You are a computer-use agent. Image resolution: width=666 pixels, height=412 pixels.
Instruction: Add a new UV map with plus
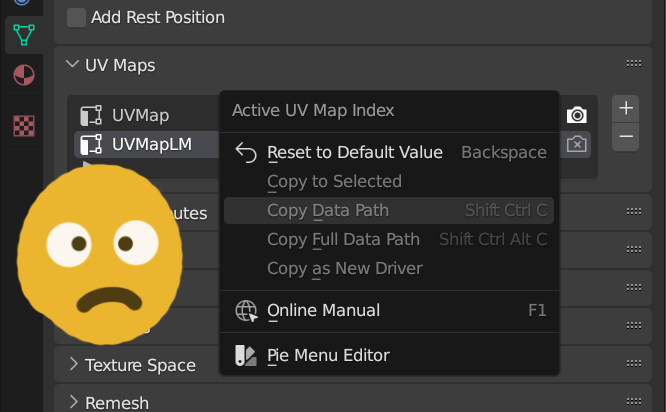[626, 108]
